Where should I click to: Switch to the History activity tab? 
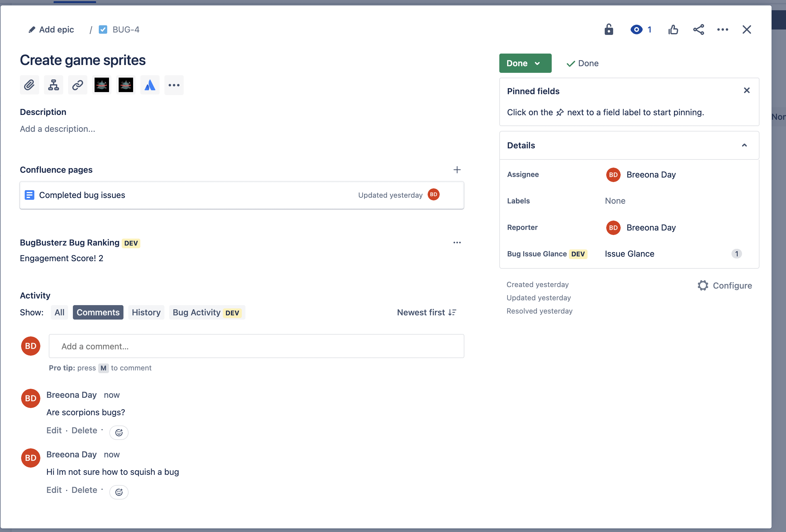coord(146,312)
